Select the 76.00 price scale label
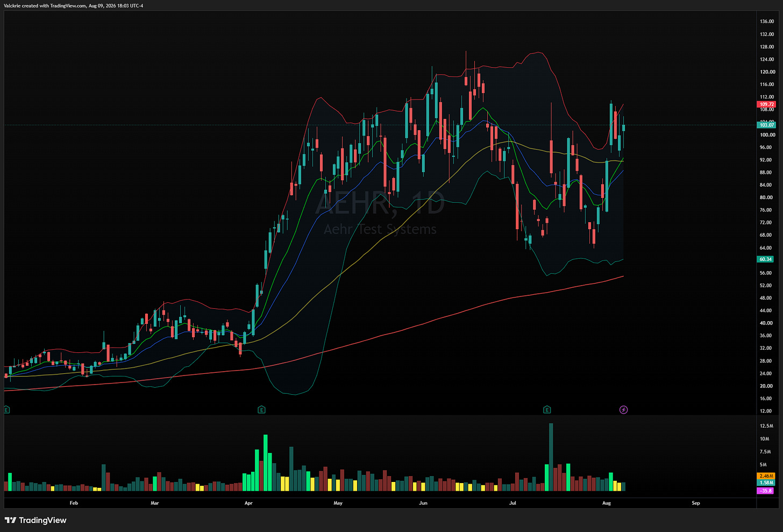The width and height of the screenshot is (783, 532). (766, 210)
